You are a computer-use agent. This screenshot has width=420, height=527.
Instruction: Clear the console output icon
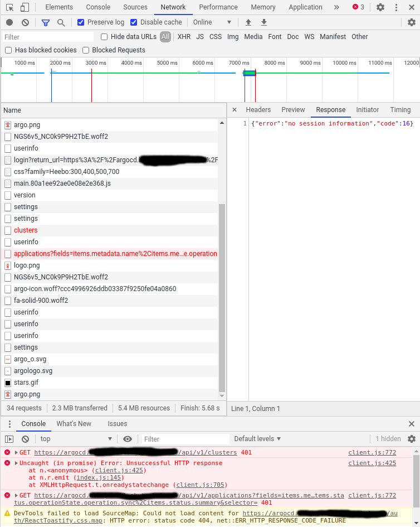pyautogui.click(x=25, y=439)
